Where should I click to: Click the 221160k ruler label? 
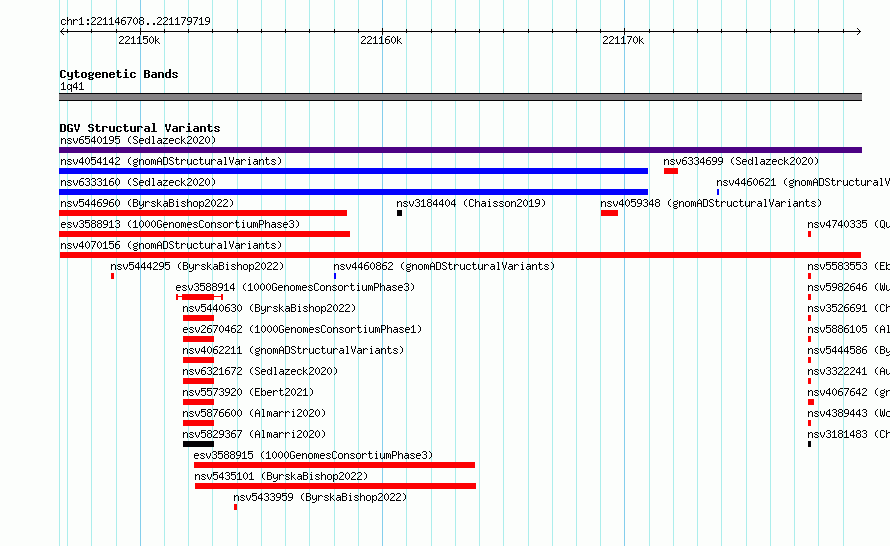coord(381,40)
